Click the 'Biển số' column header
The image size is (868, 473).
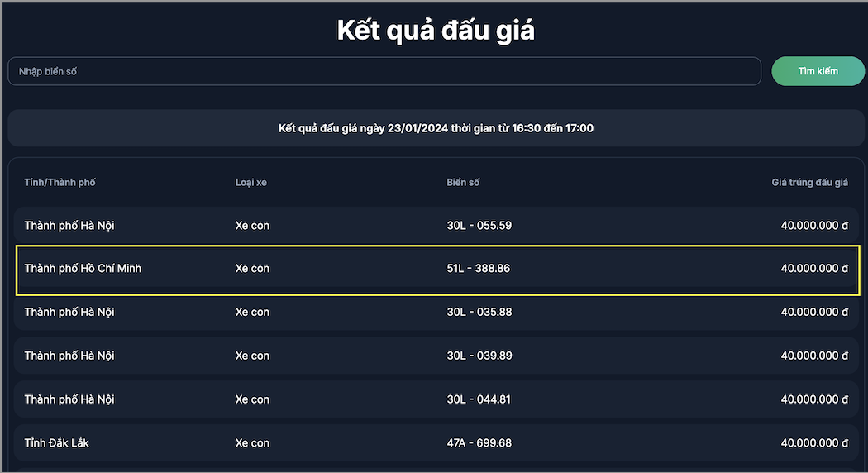463,182
